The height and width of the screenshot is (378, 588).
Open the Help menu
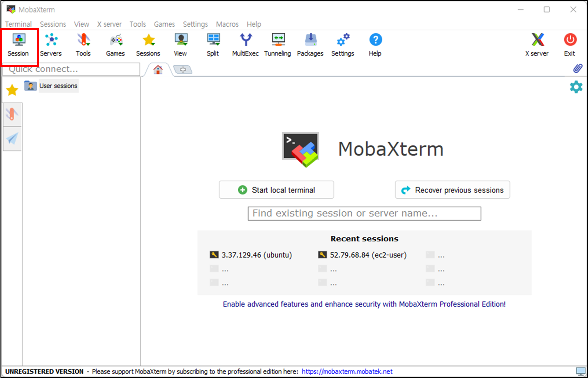tap(254, 24)
